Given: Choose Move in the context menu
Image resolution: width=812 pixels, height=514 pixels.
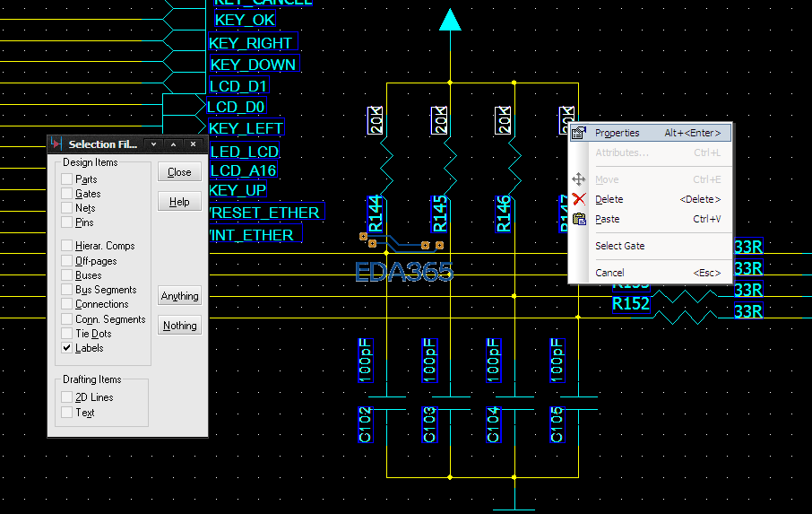Looking at the screenshot, I should coord(651,179).
